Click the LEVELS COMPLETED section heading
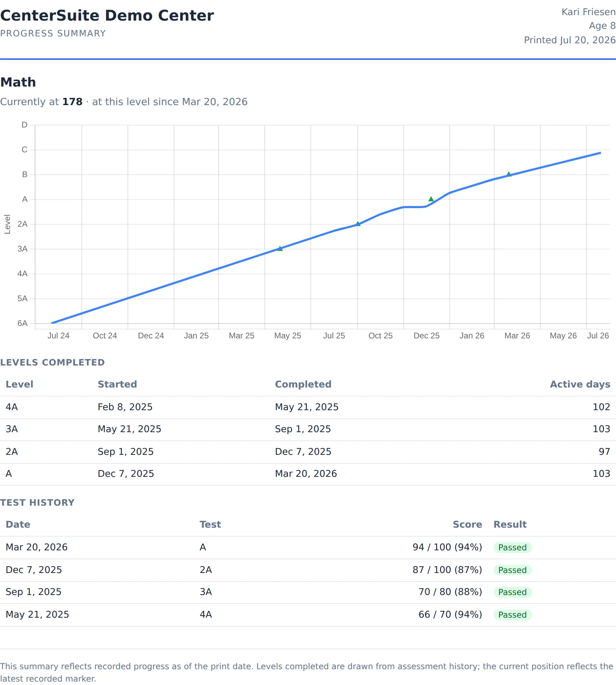Image resolution: width=616 pixels, height=685 pixels. point(52,362)
